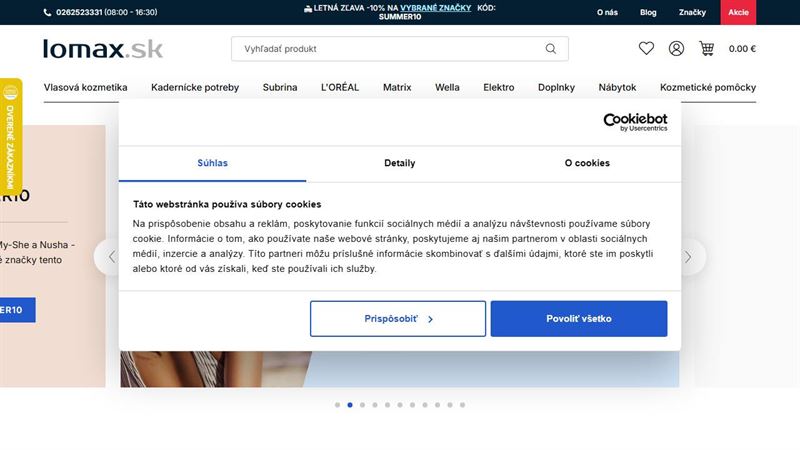Open the Wella menu item
The image size is (800, 450).
(447, 87)
